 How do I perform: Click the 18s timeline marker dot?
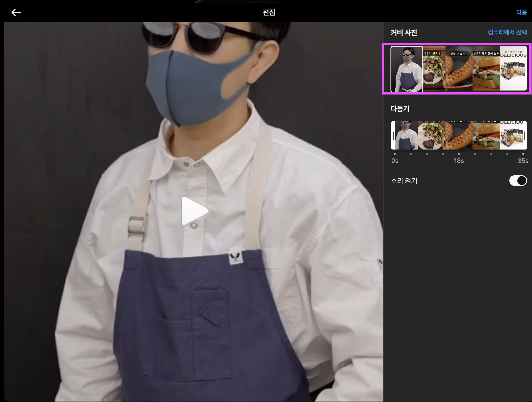click(x=459, y=154)
